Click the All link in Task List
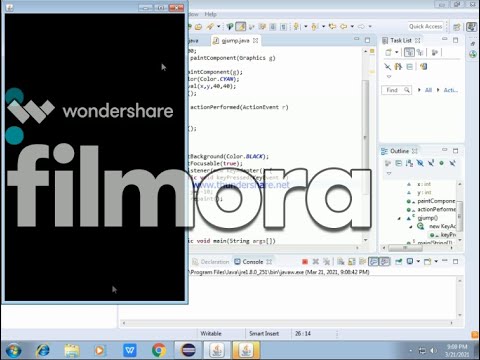 pyautogui.click(x=428, y=90)
